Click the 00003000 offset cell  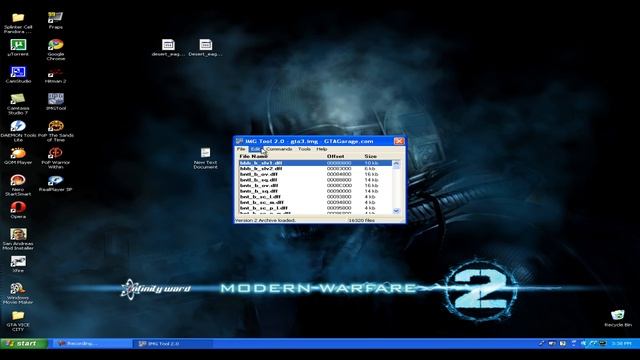pyautogui.click(x=339, y=169)
